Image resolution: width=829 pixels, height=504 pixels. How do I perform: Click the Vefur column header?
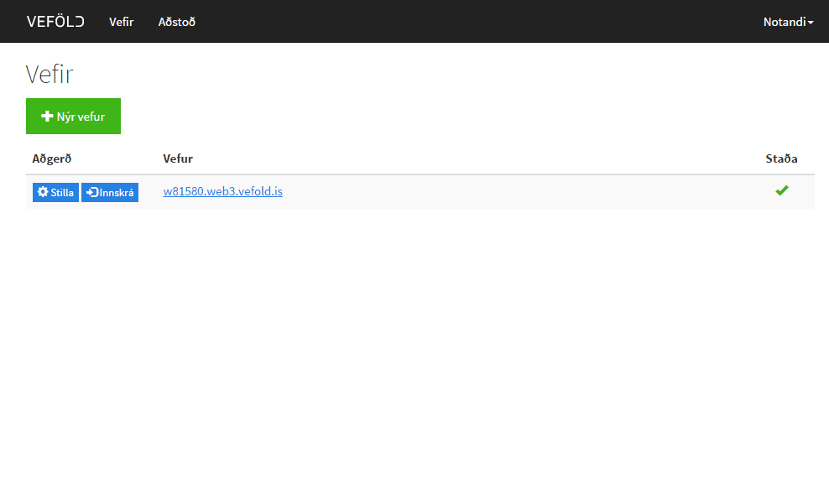pos(178,158)
